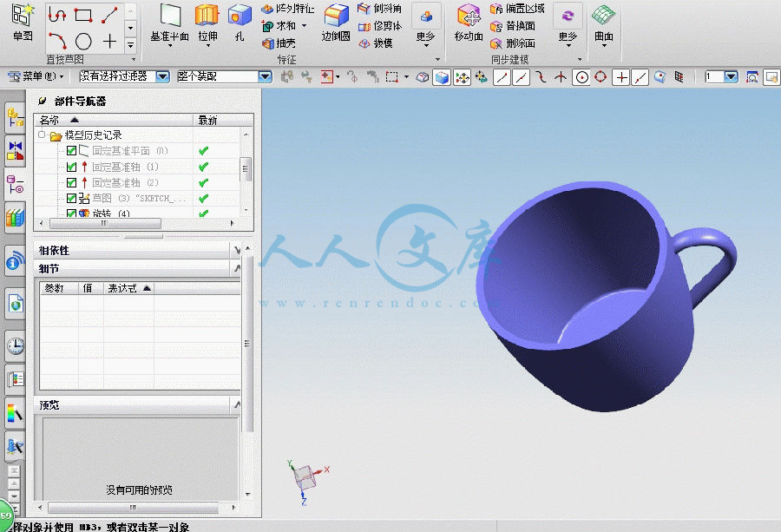Toggle checkbox for 固定基准轴 (2)
This screenshot has height=532, width=781.
click(x=71, y=182)
